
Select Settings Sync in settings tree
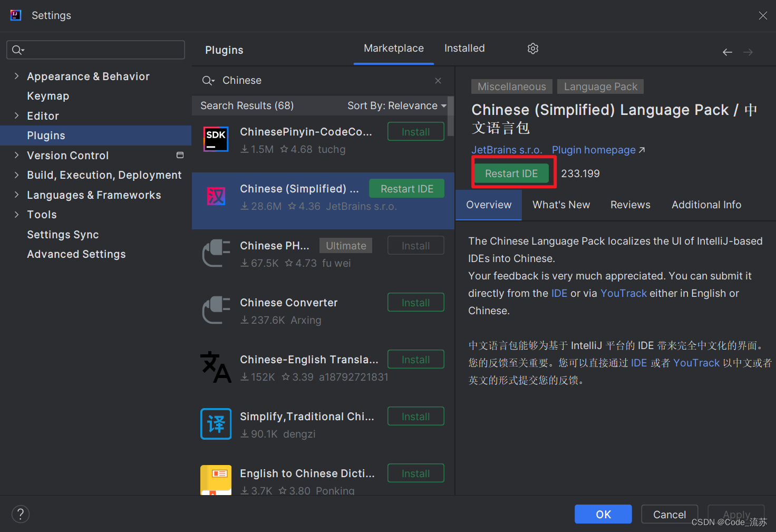point(63,235)
